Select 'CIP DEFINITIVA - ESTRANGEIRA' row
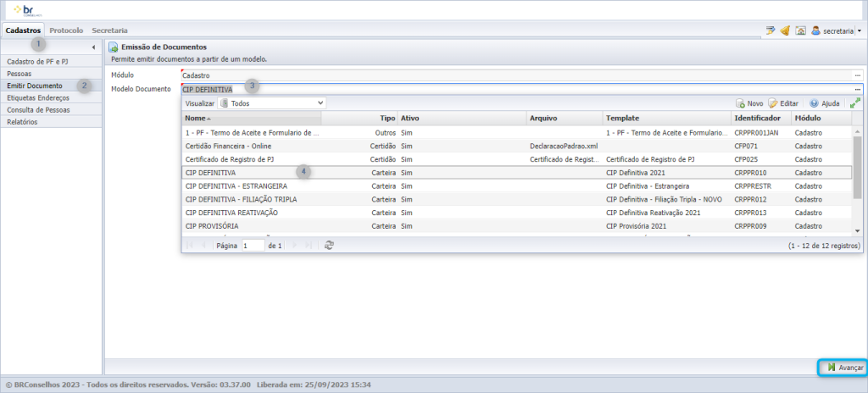Image resolution: width=868 pixels, height=393 pixels. 517,186
